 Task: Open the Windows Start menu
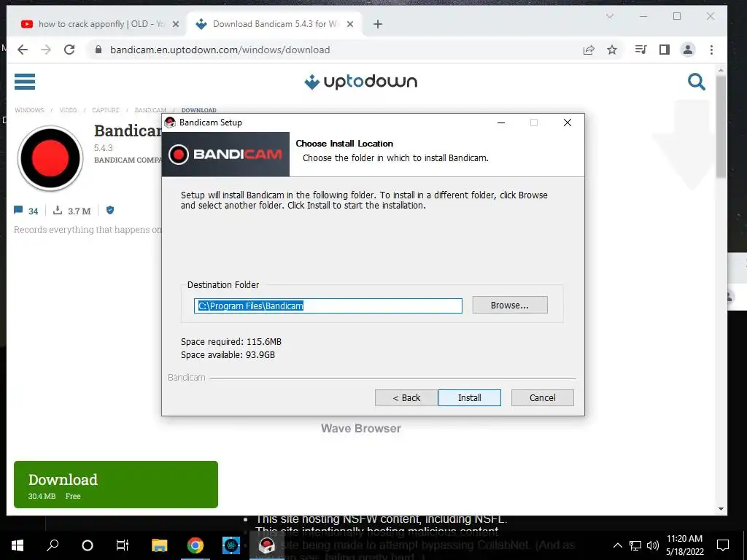point(18,545)
